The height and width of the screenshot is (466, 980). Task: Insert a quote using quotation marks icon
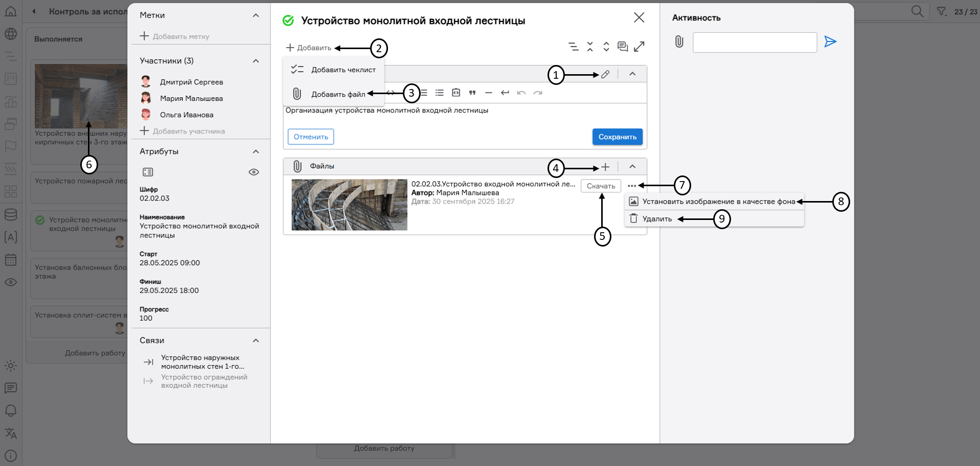[x=472, y=93]
